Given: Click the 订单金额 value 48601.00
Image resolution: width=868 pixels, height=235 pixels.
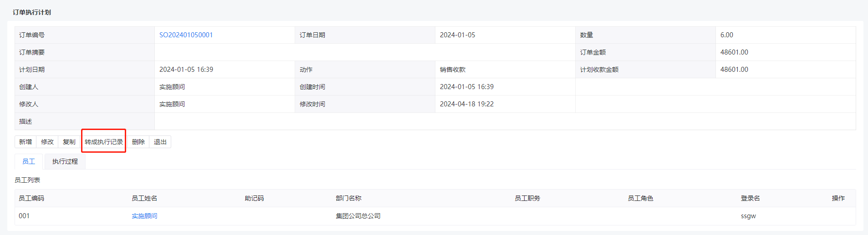Looking at the screenshot, I should tap(734, 52).
